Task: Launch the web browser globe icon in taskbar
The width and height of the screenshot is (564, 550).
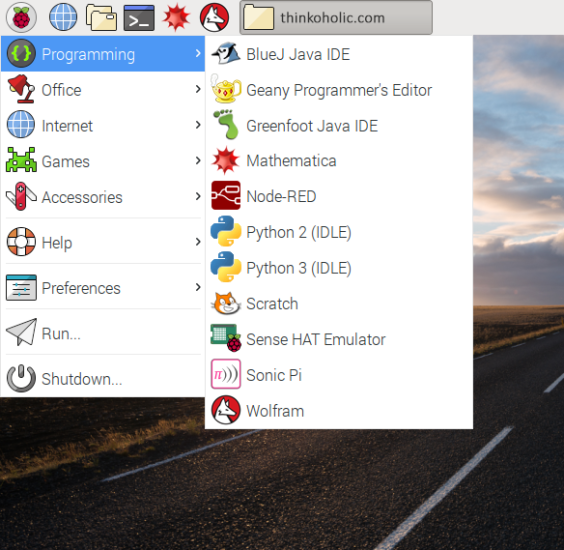Action: (x=63, y=17)
